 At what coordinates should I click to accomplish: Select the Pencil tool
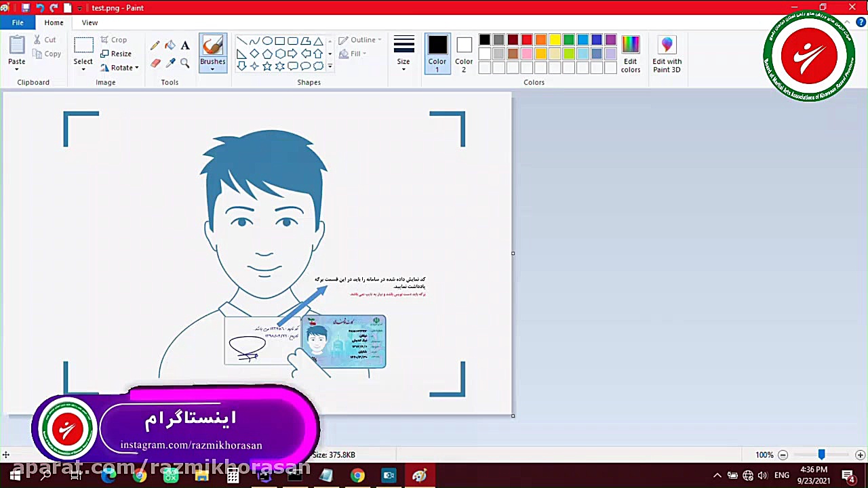coord(155,45)
